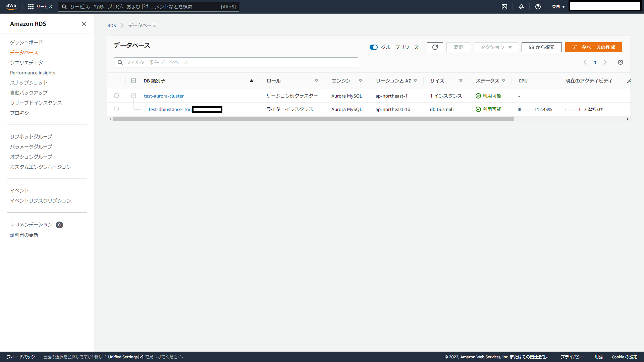The height and width of the screenshot is (362, 644).
Task: Open the test-aurora-cluster link
Action: point(164,96)
